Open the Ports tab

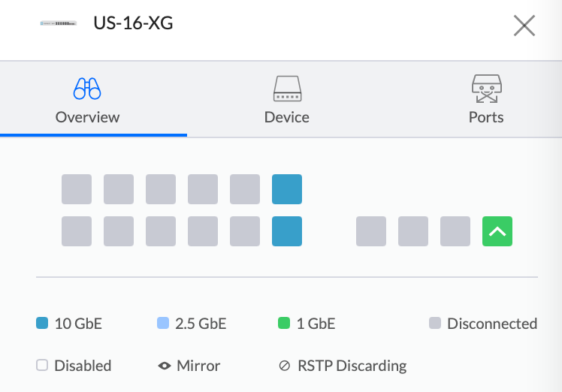tap(485, 117)
